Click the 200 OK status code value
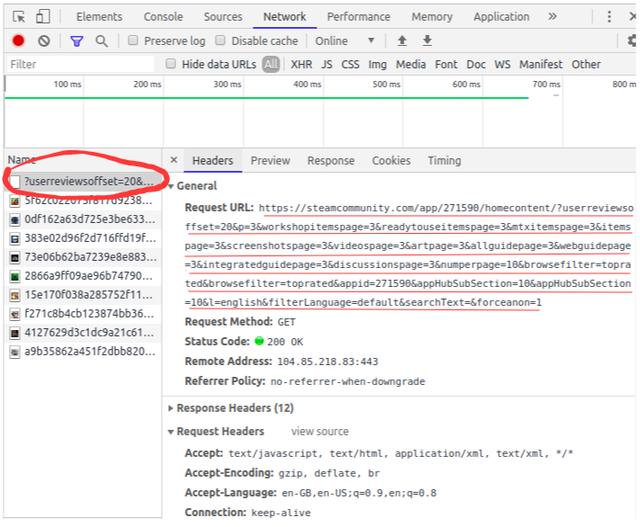This screenshot has height=527, width=640. 284,342
